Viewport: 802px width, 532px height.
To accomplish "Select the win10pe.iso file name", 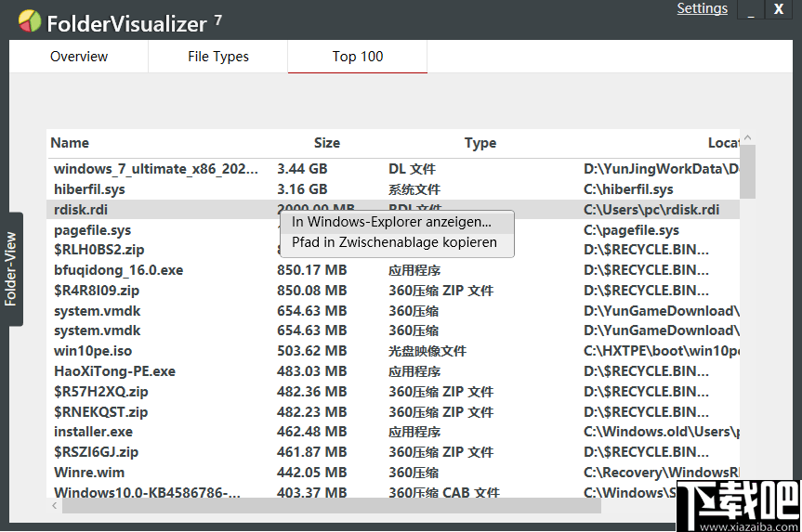I will 93,351.
